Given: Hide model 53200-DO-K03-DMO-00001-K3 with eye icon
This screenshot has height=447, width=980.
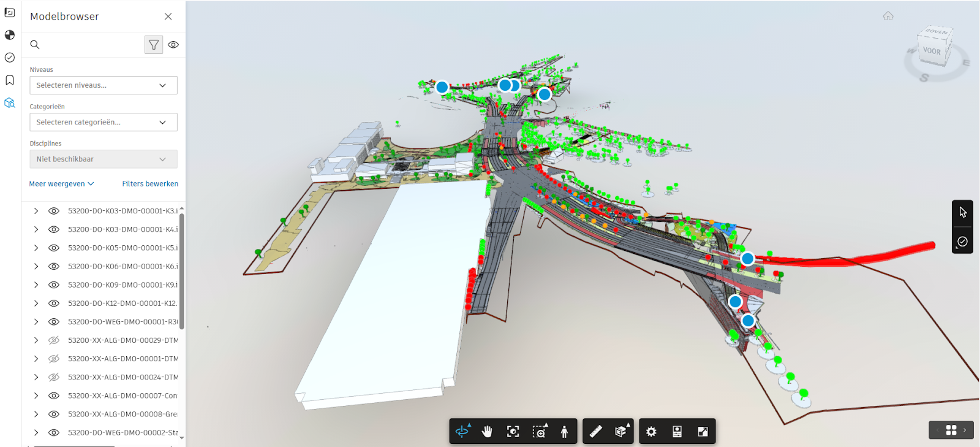Looking at the screenshot, I should 54,211.
